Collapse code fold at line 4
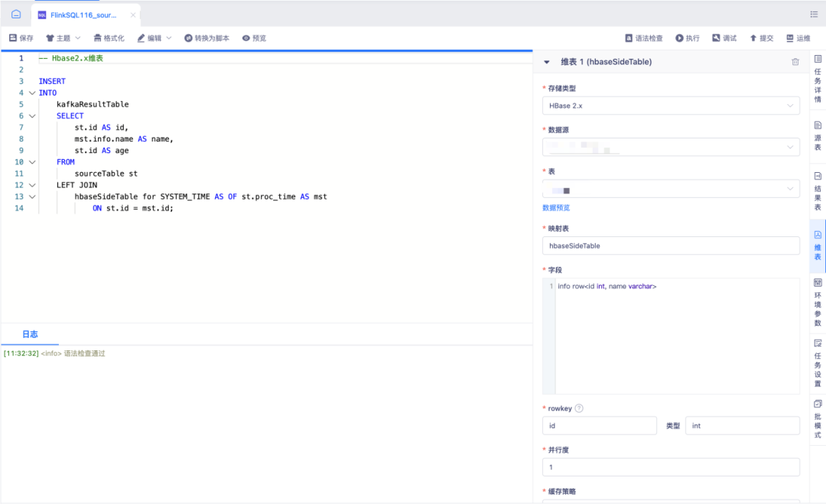Viewport: 826px width, 504px height. coord(32,93)
